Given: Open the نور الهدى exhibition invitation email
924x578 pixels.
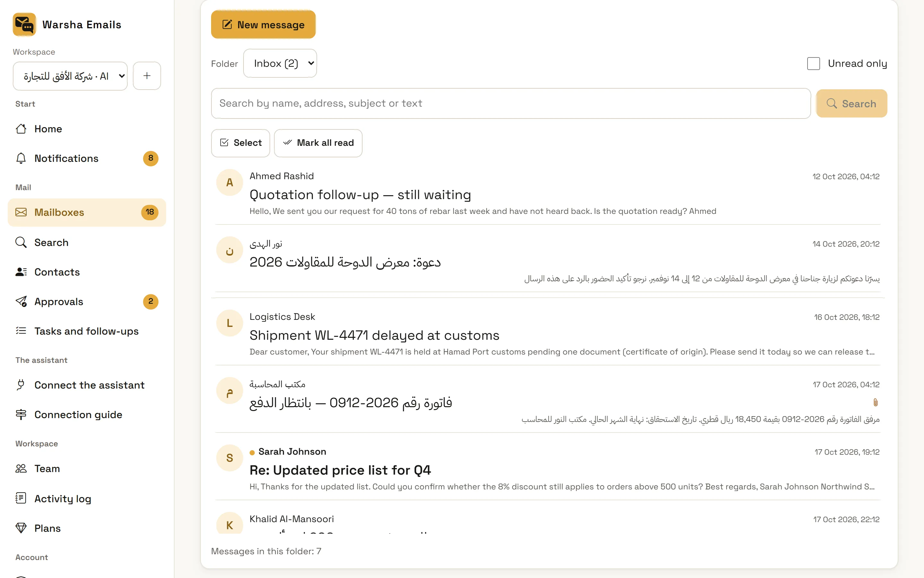Looking at the screenshot, I should (x=548, y=261).
